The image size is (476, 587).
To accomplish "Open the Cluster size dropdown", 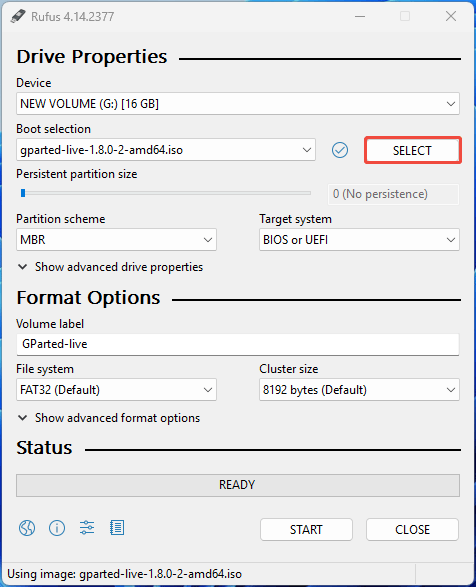I will pos(359,390).
